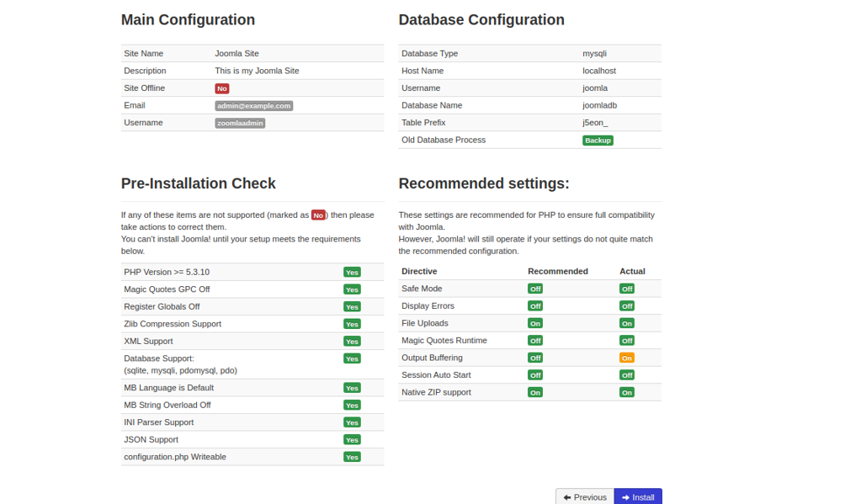The height and width of the screenshot is (504, 845).
Task: Select the Yes badge for XML Support
Action: (x=352, y=342)
